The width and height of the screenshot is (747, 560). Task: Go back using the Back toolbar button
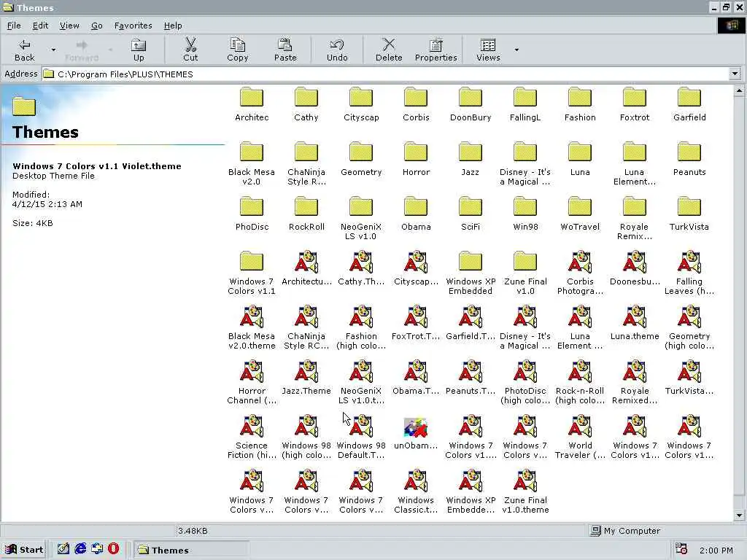(x=24, y=50)
